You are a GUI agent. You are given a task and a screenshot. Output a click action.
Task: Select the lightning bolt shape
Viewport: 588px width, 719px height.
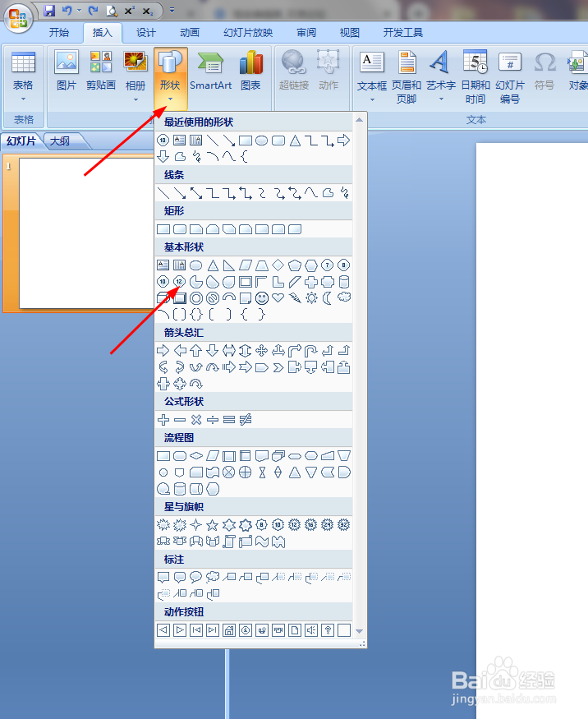point(295,298)
